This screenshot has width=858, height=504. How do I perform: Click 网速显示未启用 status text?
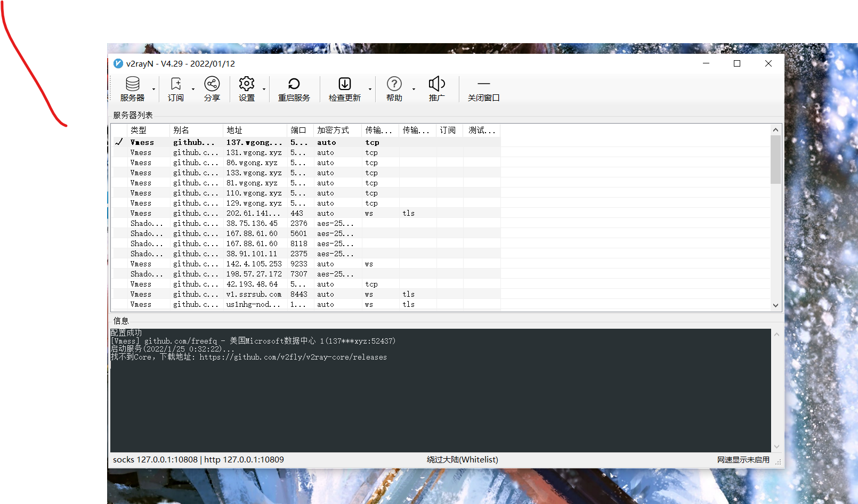[x=743, y=460]
